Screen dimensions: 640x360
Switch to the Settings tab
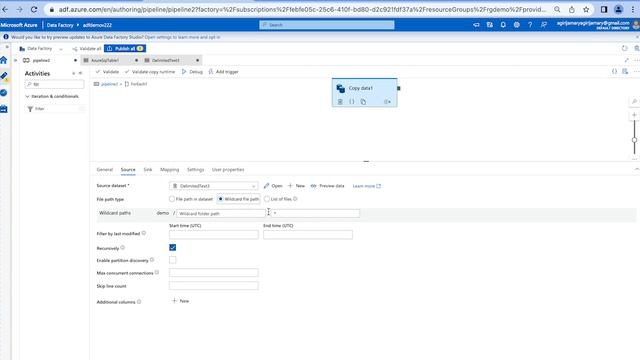pyautogui.click(x=196, y=169)
